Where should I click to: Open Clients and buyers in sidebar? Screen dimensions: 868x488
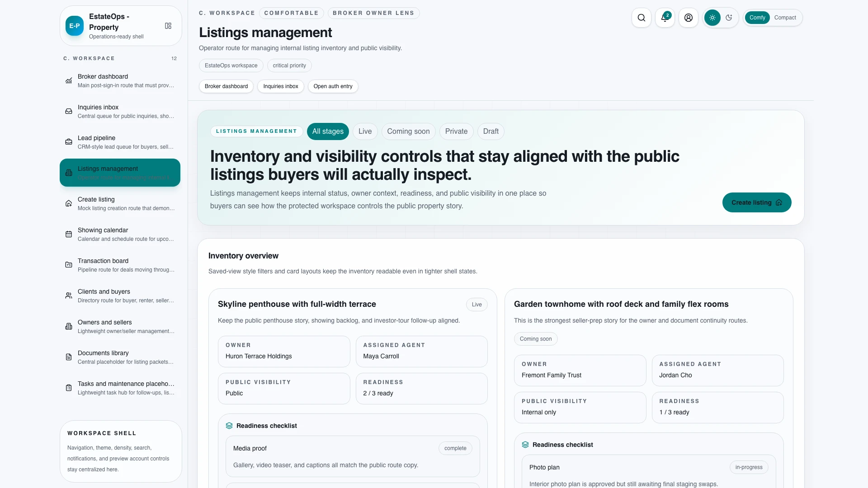120,296
